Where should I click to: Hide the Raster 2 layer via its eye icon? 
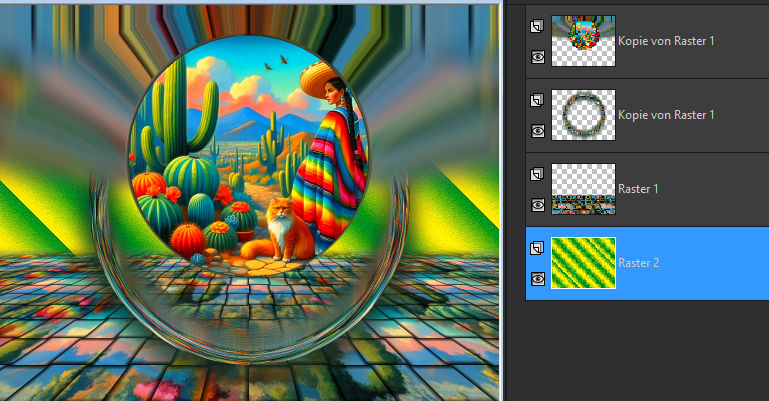pyautogui.click(x=538, y=279)
